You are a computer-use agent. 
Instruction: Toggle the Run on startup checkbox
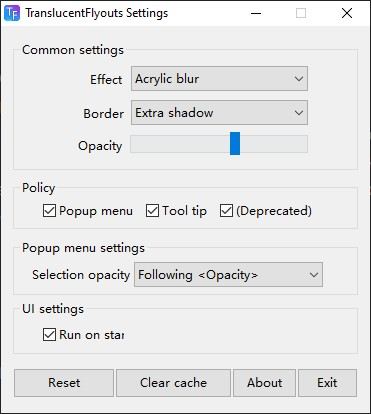49,335
